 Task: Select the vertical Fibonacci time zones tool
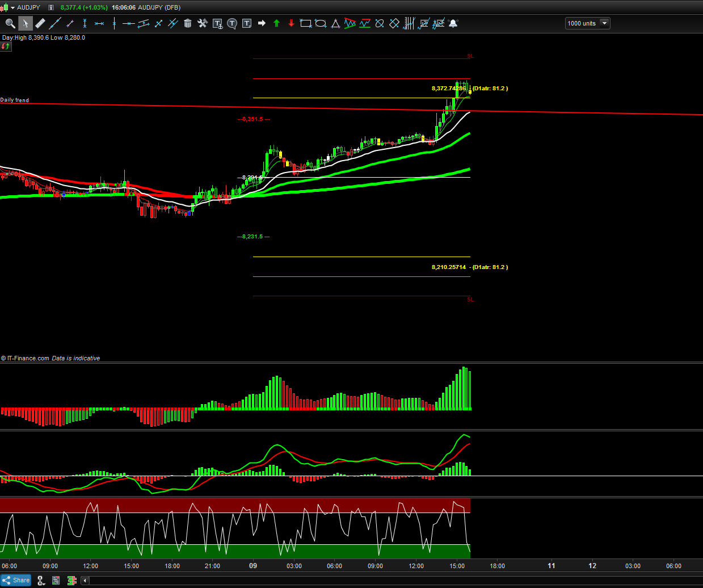(x=409, y=23)
